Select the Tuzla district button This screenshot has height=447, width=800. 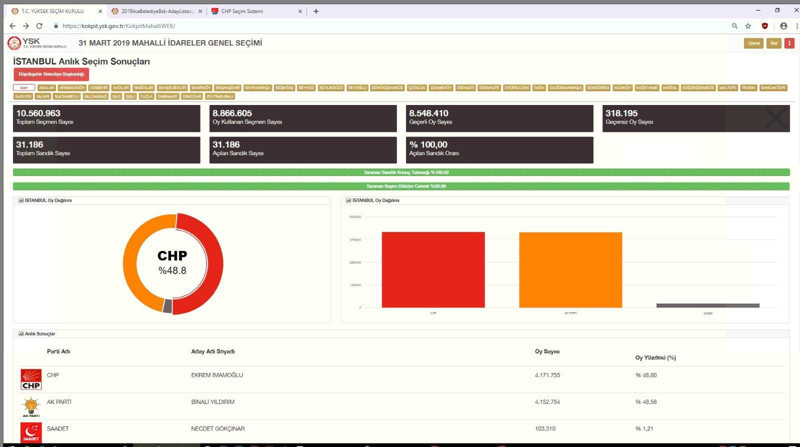tap(146, 96)
